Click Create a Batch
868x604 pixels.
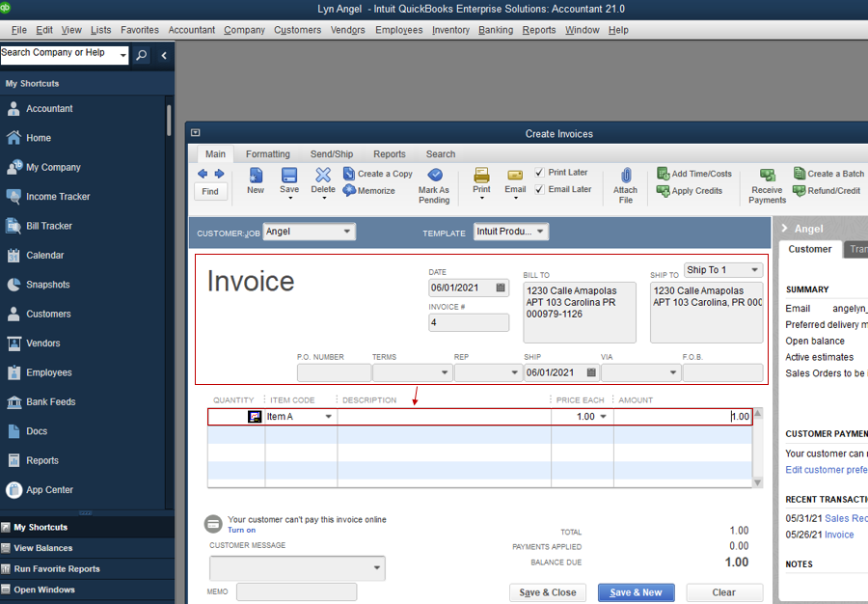pyautogui.click(x=828, y=174)
